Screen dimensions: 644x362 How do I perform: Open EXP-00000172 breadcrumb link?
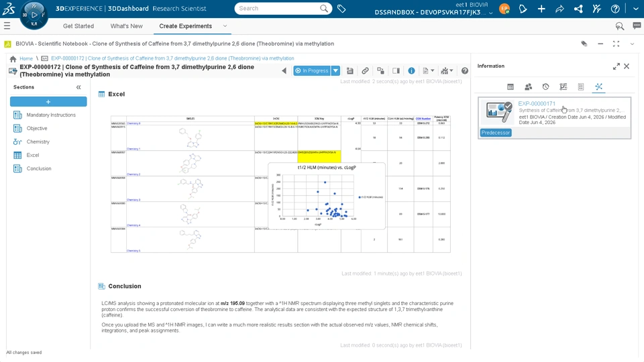coord(172,58)
